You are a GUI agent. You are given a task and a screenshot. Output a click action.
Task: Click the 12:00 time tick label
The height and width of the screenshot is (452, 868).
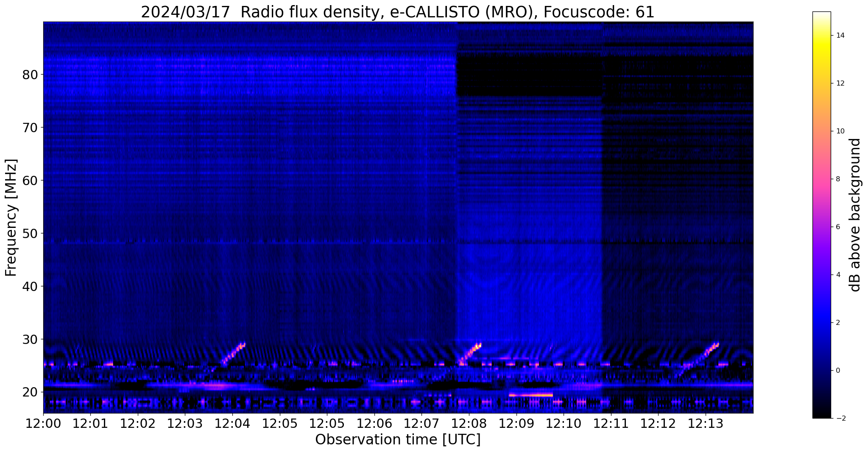[43, 424]
